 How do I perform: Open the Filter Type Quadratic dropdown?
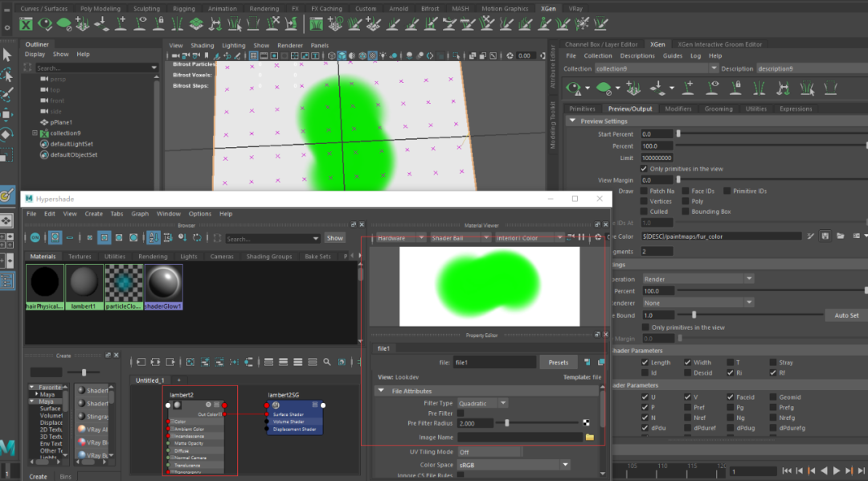pos(482,404)
